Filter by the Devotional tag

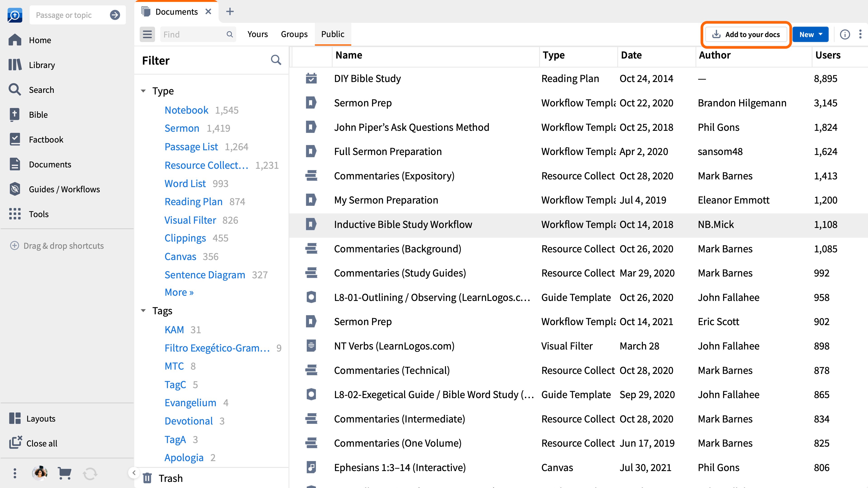click(x=188, y=421)
